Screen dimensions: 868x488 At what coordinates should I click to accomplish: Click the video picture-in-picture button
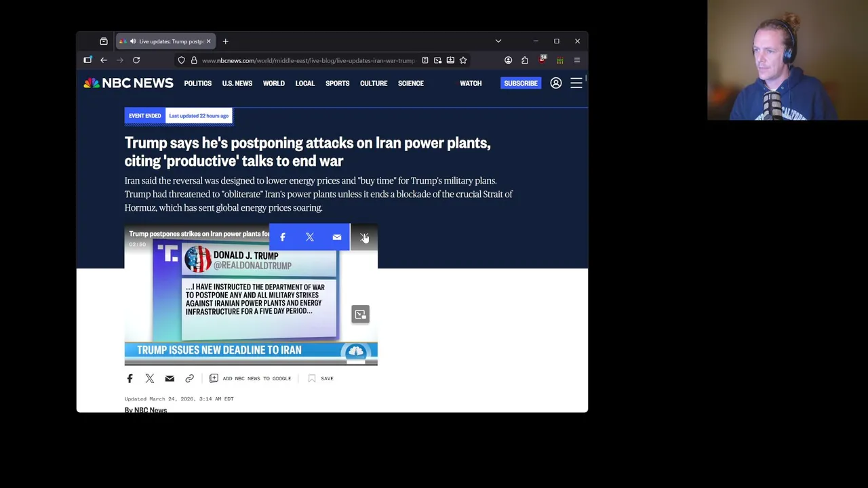tap(360, 314)
